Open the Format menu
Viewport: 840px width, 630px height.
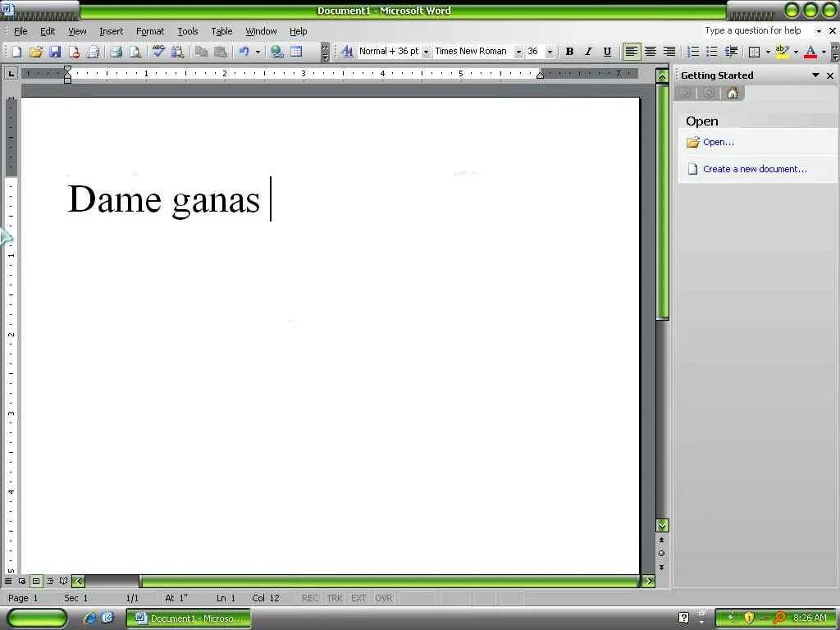point(150,31)
